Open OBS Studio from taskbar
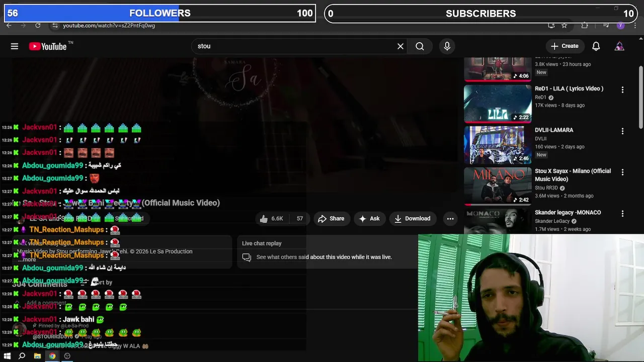The height and width of the screenshot is (362, 644). click(x=67, y=356)
